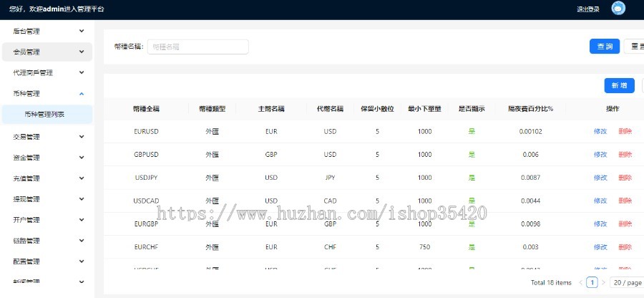This screenshot has width=644, height=298.
Task: Expand the 链路管理 chevron
Action: [x=82, y=241]
